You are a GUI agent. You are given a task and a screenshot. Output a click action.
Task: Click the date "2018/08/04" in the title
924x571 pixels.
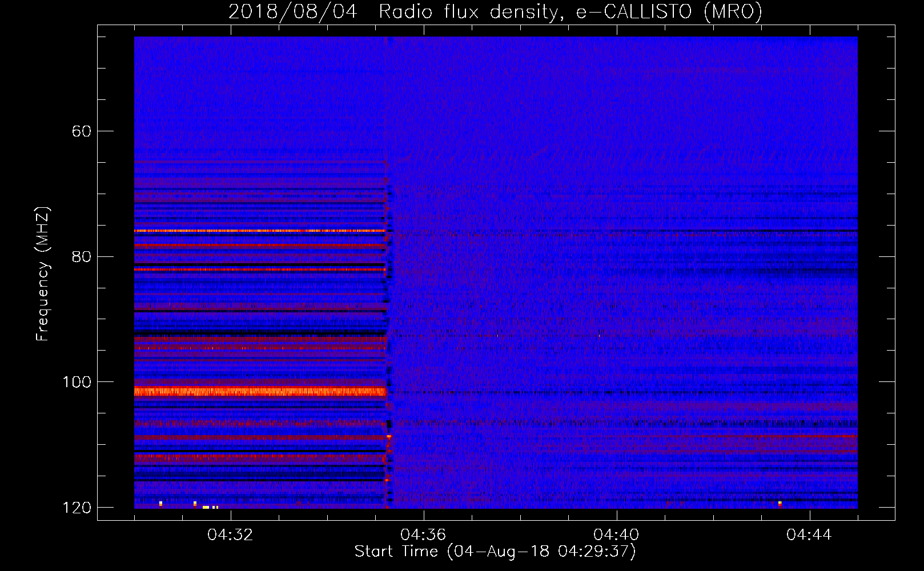[293, 11]
